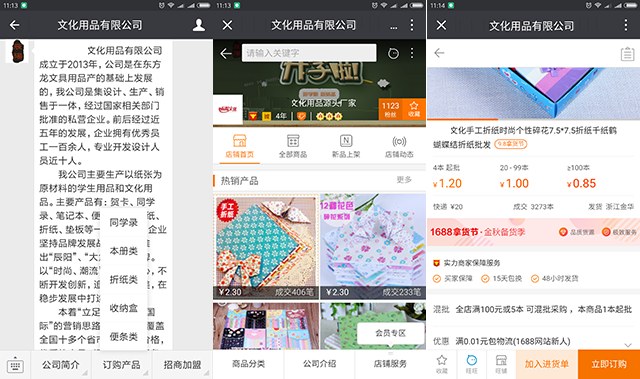Open the 旺铺 shop icon in the bottom bar
This screenshot has height=379, width=640.
point(501,364)
